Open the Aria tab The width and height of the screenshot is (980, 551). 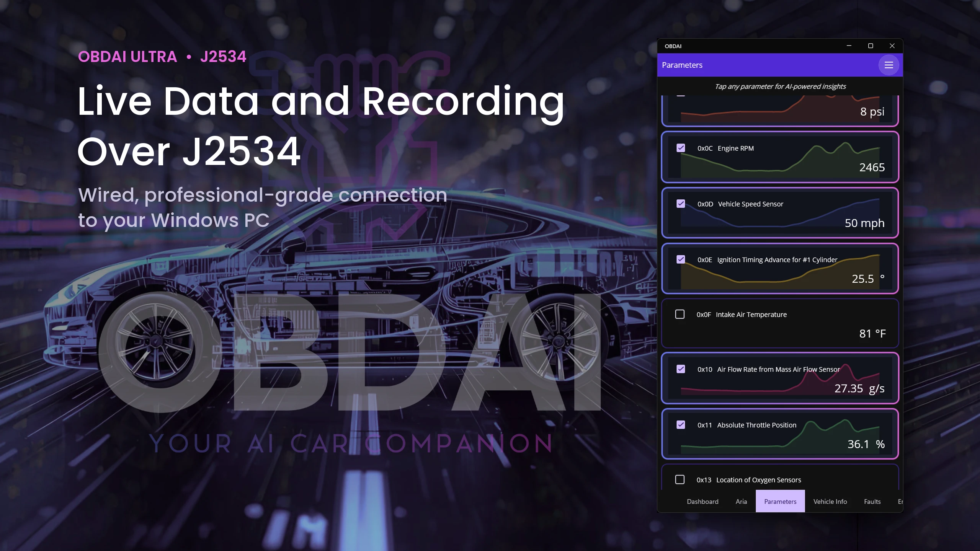741,501
